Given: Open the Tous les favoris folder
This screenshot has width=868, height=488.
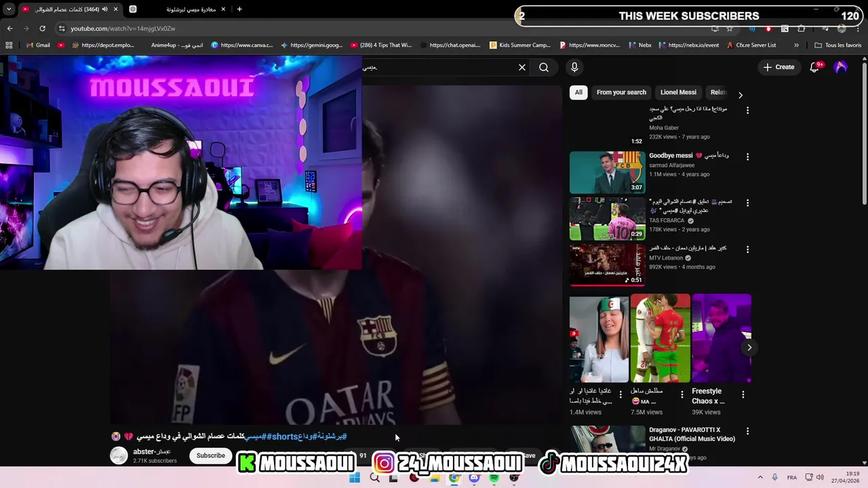Looking at the screenshot, I should 838,45.
